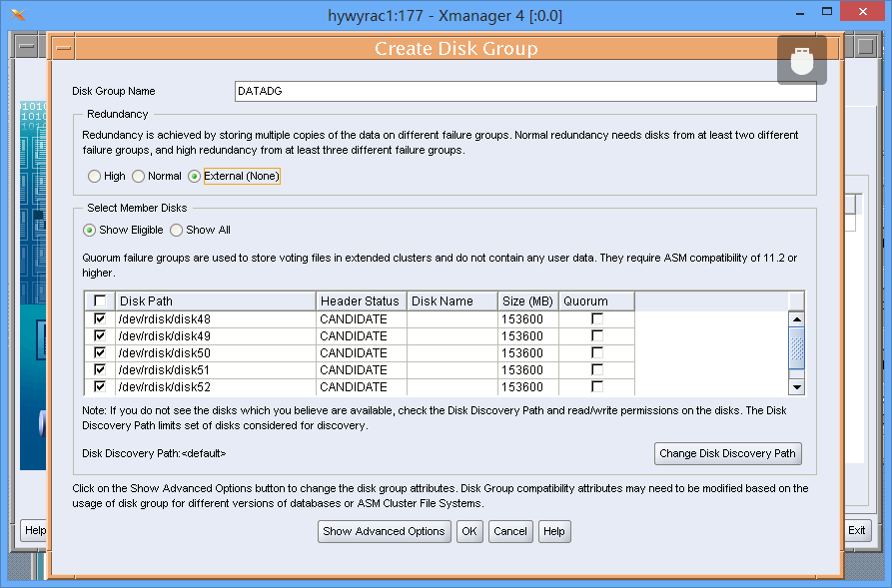Click /dev/rdisk/disk49 path cell

coord(216,336)
